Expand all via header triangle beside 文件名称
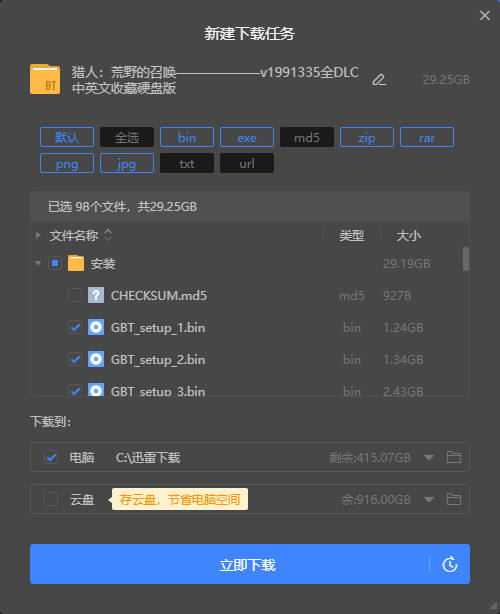 [38, 235]
